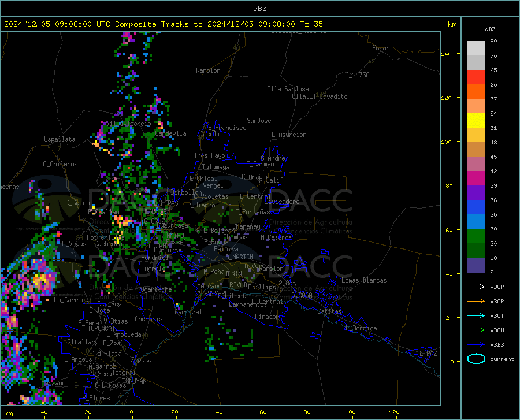Screen dimensions: 520x420
Task: Click the 'L_Asuncion' map label
Action: pyautogui.click(x=289, y=135)
